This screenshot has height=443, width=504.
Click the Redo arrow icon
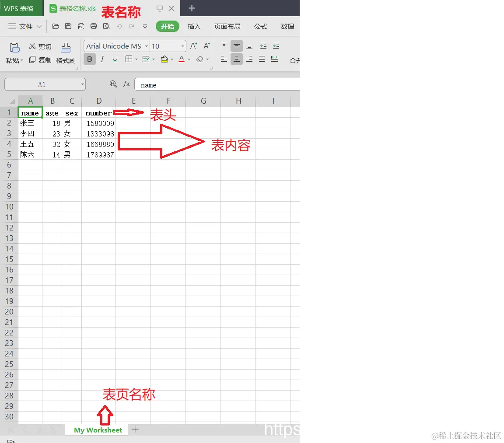click(131, 26)
